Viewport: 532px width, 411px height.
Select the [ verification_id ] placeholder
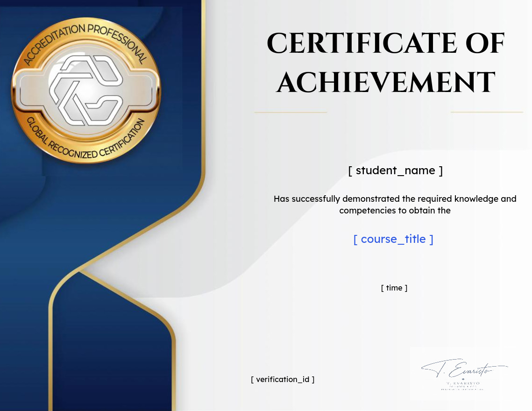[283, 379]
